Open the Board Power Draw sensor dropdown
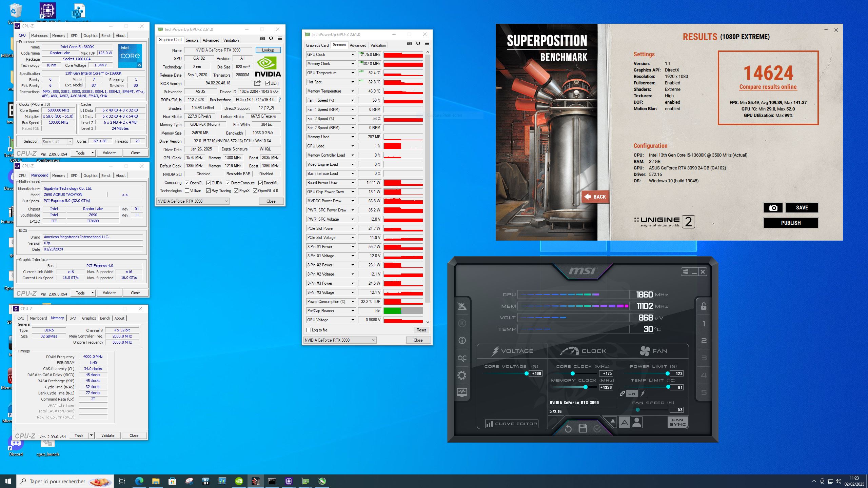 tap(352, 183)
